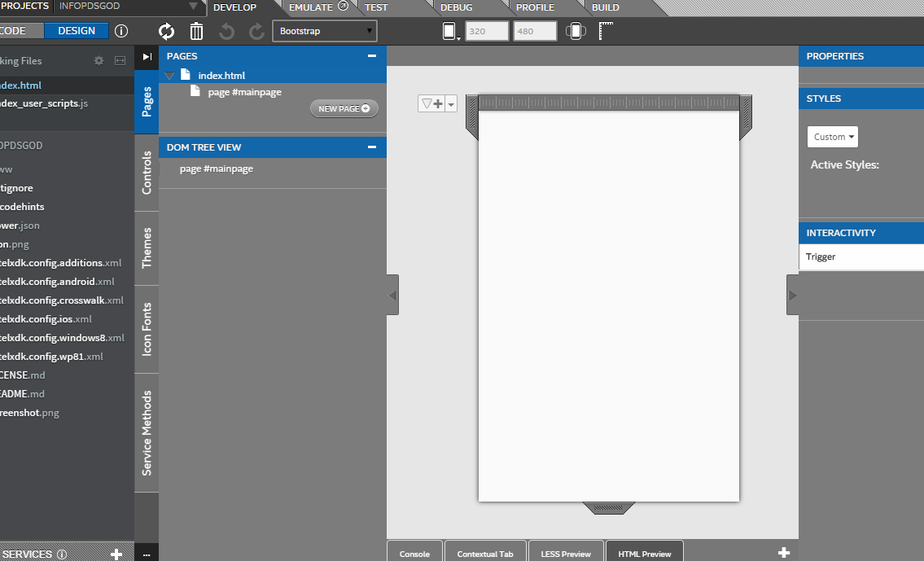
Task: Open the Custom styles dropdown
Action: point(833,137)
